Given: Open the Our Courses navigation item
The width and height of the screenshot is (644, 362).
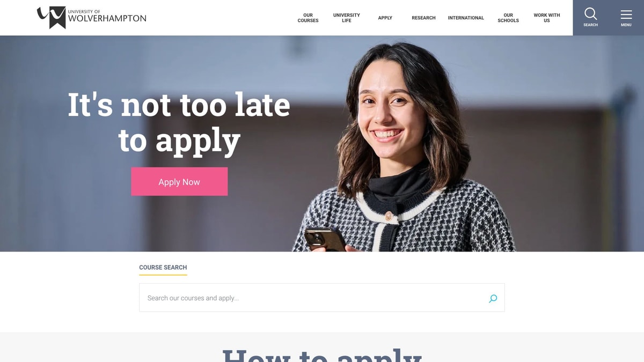Looking at the screenshot, I should [x=308, y=18].
